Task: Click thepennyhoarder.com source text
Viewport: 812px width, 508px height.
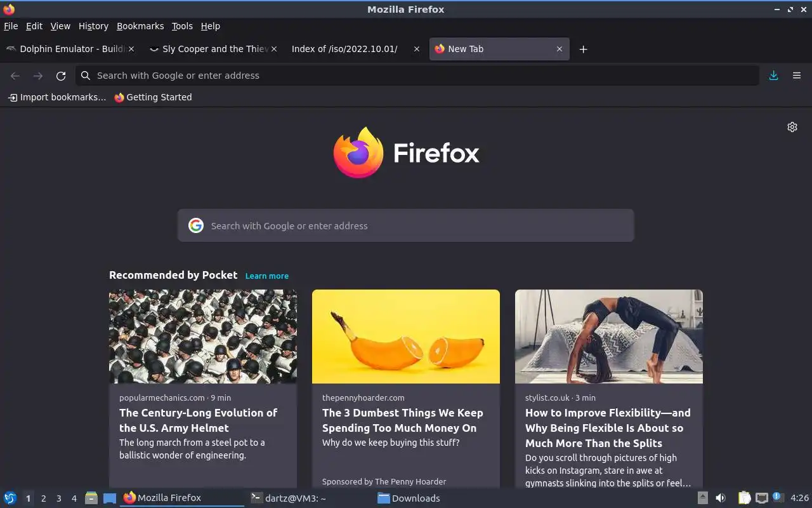Action: (363, 398)
